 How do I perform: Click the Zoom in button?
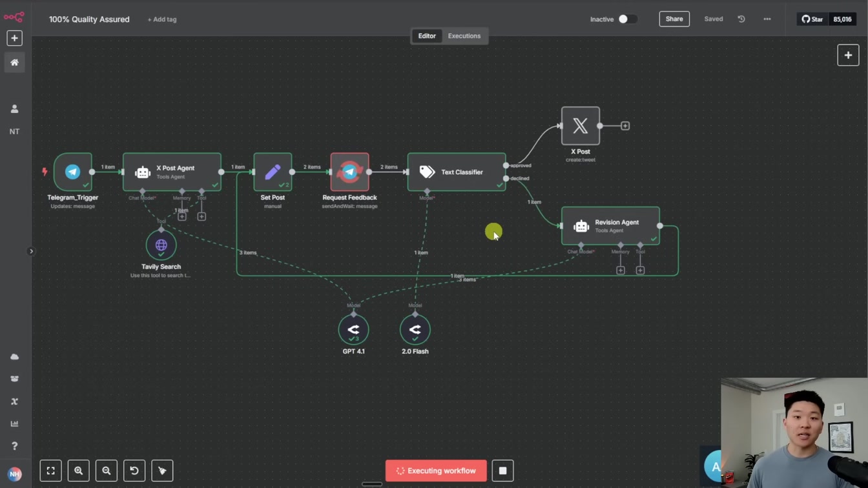78,471
